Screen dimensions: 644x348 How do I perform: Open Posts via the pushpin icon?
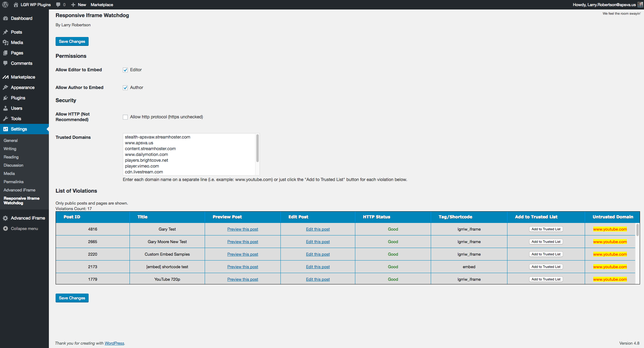[5, 32]
